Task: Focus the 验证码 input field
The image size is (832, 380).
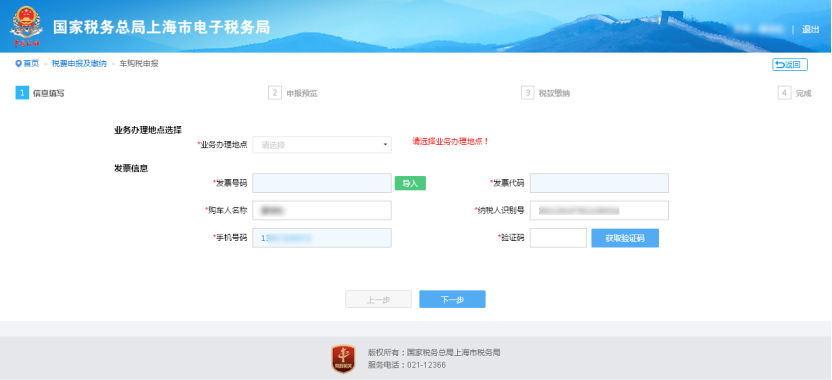Action: tap(558, 238)
